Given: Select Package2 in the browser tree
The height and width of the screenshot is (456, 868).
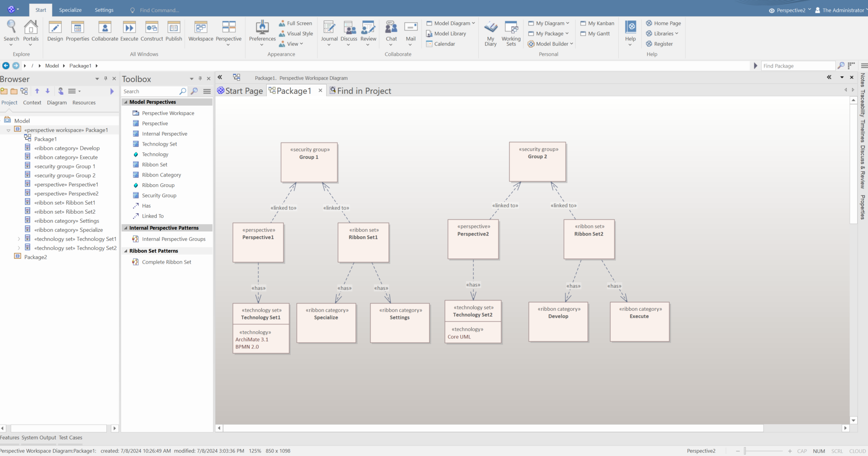Looking at the screenshot, I should click(35, 257).
